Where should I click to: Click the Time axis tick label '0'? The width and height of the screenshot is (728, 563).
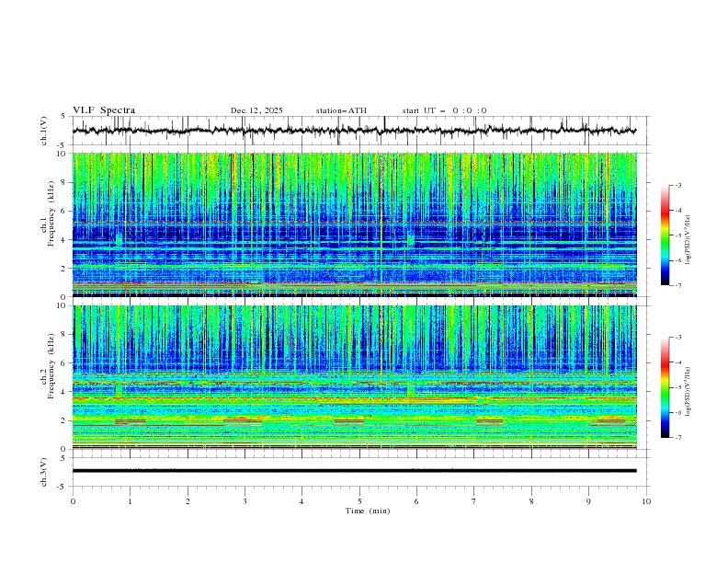73,501
